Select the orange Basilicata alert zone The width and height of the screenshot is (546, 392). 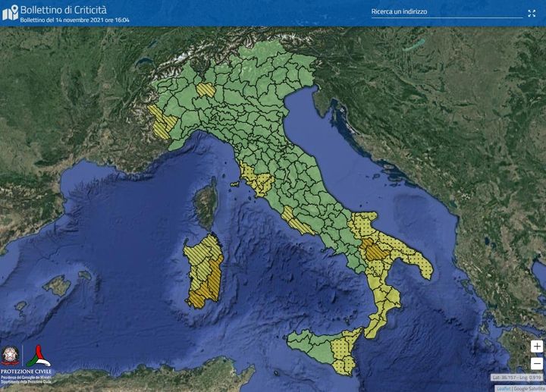click(x=375, y=249)
